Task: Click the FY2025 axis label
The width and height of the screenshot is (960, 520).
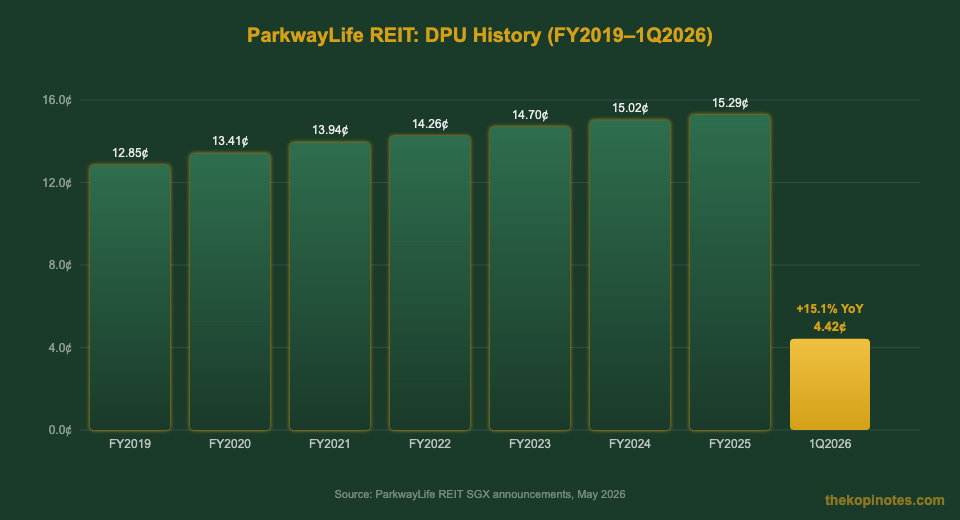Action: click(730, 443)
